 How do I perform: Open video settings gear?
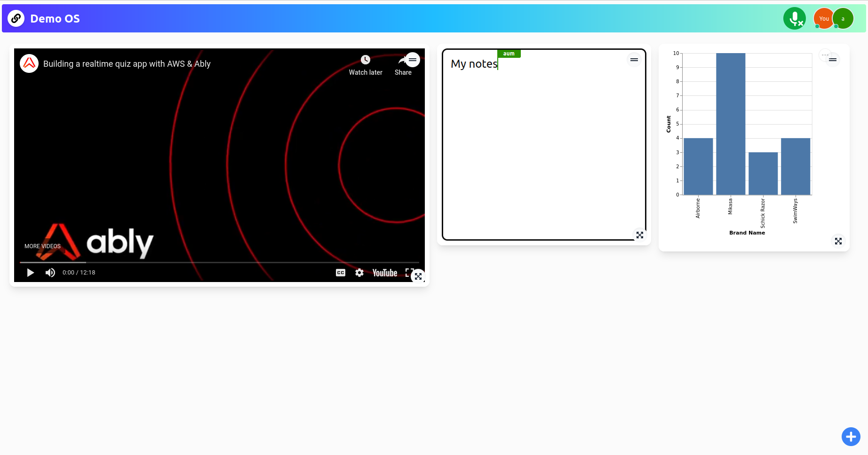[359, 273]
